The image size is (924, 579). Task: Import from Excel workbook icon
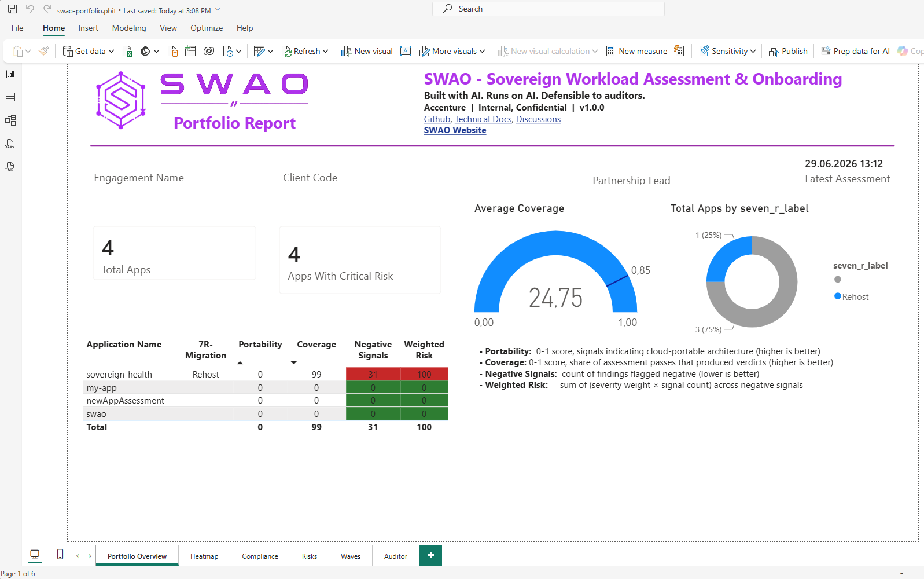coord(128,51)
